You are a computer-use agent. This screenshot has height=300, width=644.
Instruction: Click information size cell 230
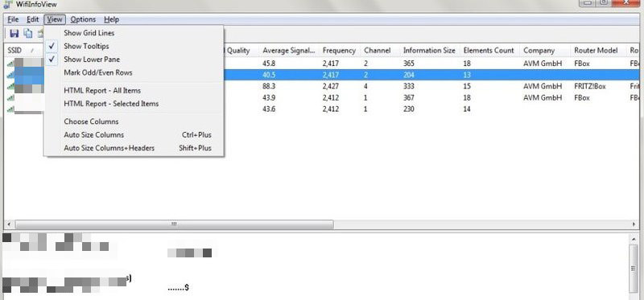(x=409, y=109)
